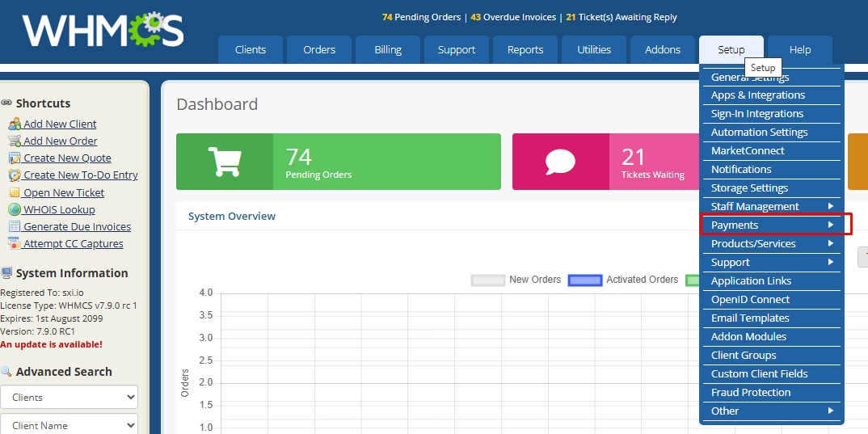Open the Billing tab
The width and height of the screenshot is (868, 434).
(387, 50)
